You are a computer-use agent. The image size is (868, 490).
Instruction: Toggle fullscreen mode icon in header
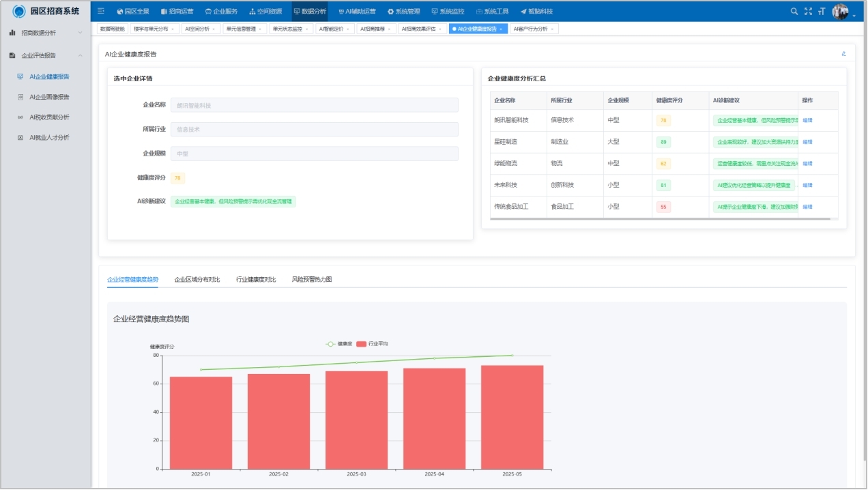pyautogui.click(x=808, y=12)
